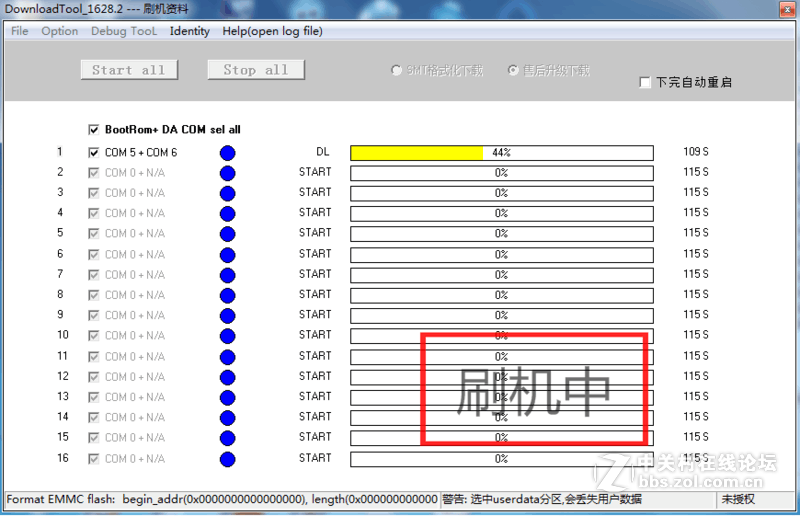Click the 115 S timer value in row 8

[x=696, y=294]
